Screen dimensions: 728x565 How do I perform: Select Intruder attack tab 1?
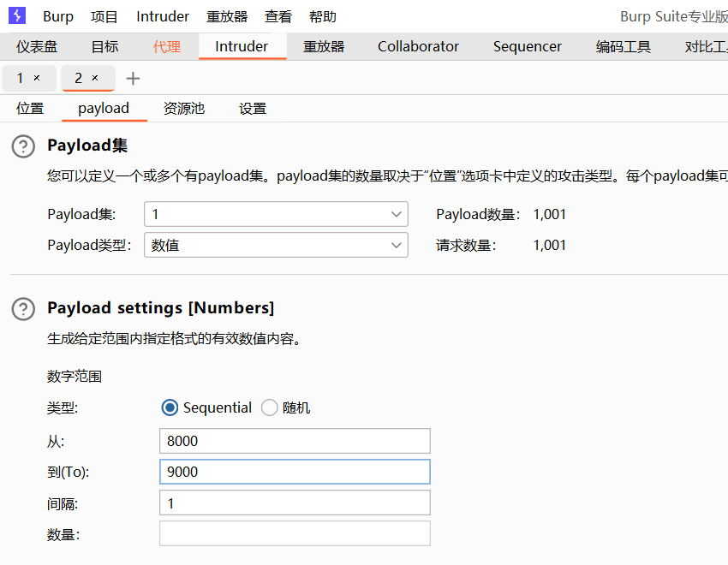[x=21, y=78]
